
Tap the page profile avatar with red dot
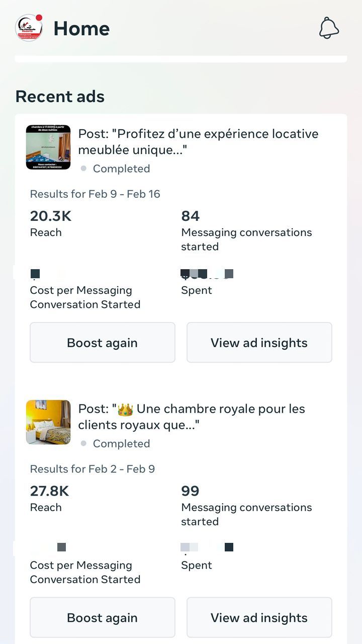pyautogui.click(x=29, y=28)
